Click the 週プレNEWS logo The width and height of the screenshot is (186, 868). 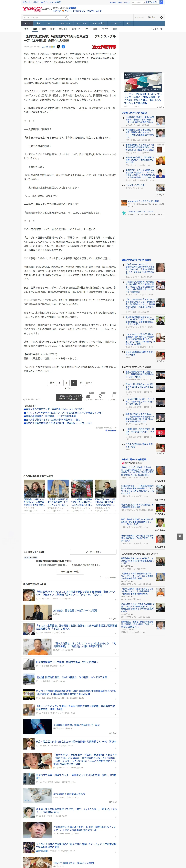(x=104, y=47)
